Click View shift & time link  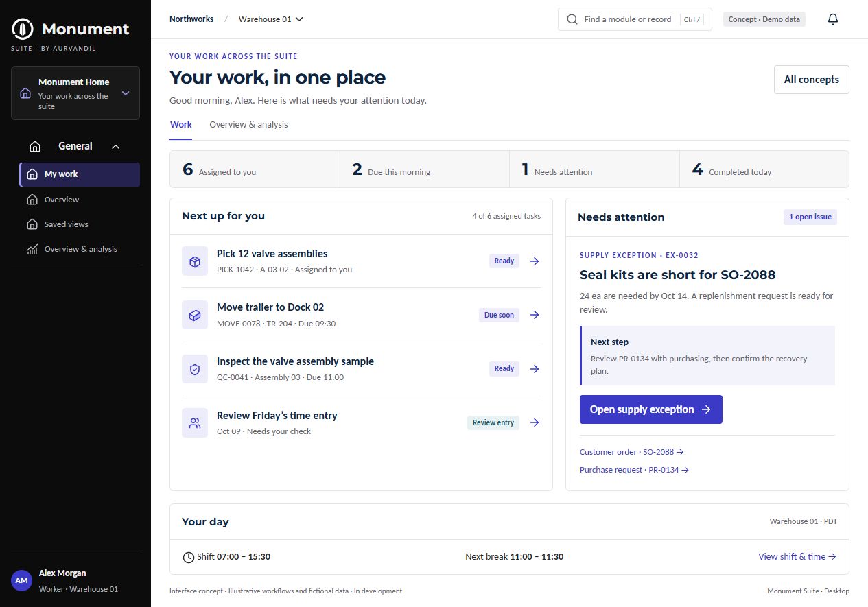(797, 557)
